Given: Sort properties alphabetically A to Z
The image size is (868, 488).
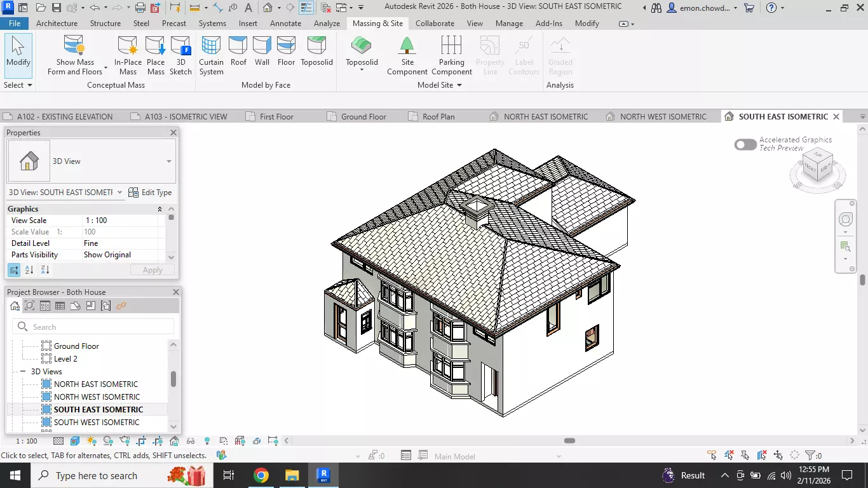Looking at the screenshot, I should (x=29, y=270).
